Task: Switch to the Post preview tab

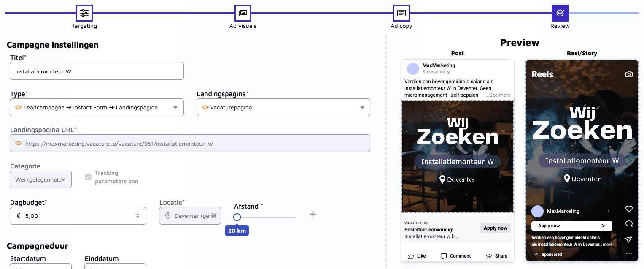Action: (x=457, y=53)
